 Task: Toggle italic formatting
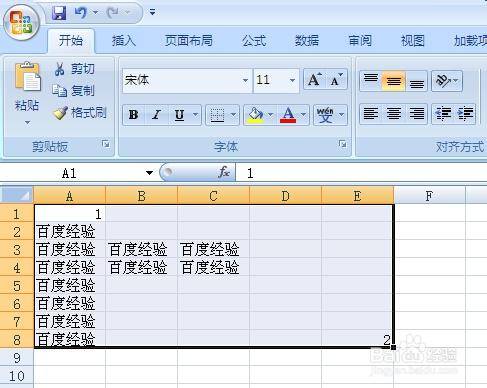coord(156,115)
